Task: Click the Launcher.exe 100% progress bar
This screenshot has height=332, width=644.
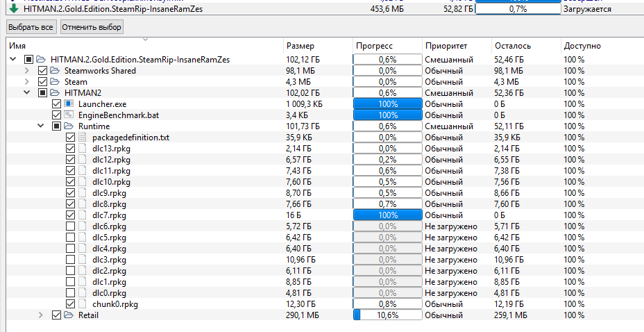Action: (387, 104)
